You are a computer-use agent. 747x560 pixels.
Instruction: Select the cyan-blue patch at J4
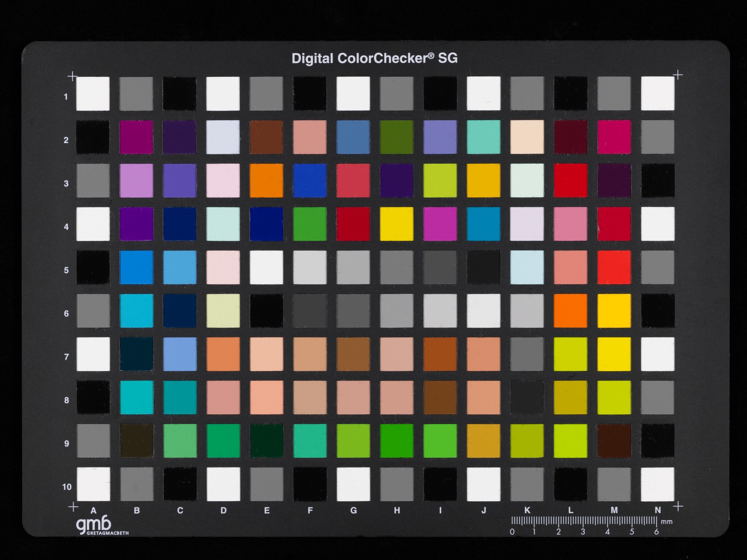pos(484,224)
